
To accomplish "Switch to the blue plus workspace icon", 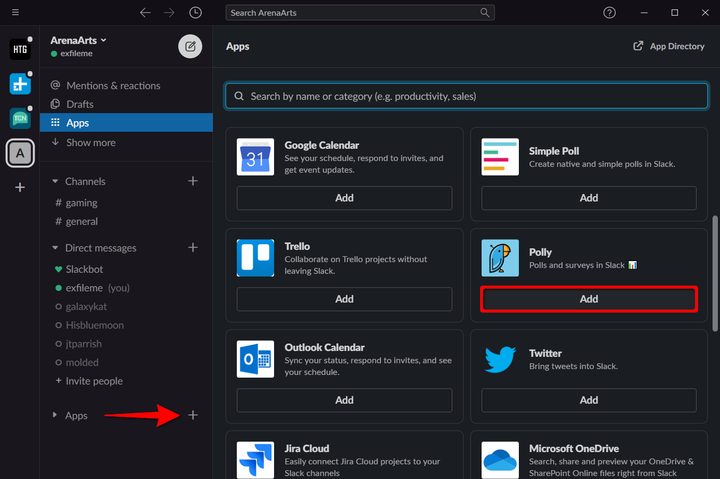I will point(20,84).
